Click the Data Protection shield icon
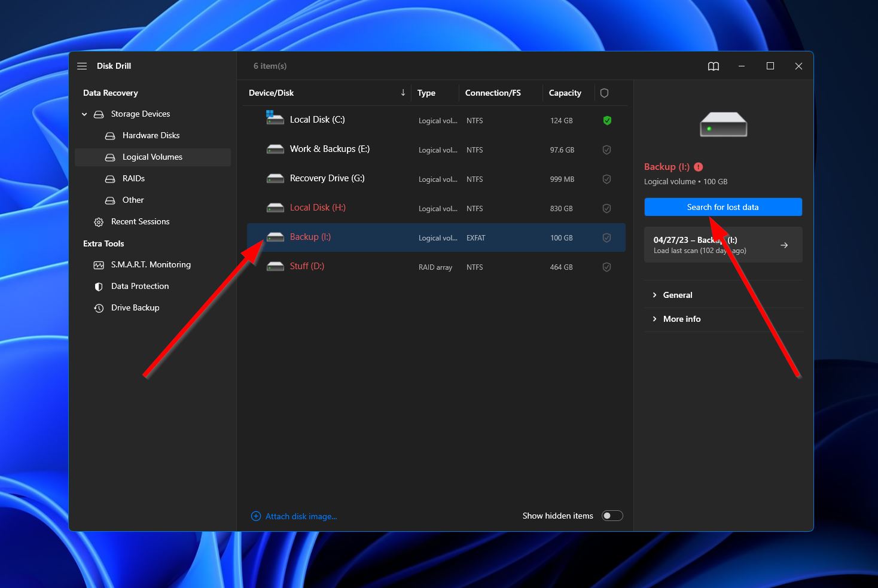This screenshot has width=878, height=588. click(x=99, y=287)
